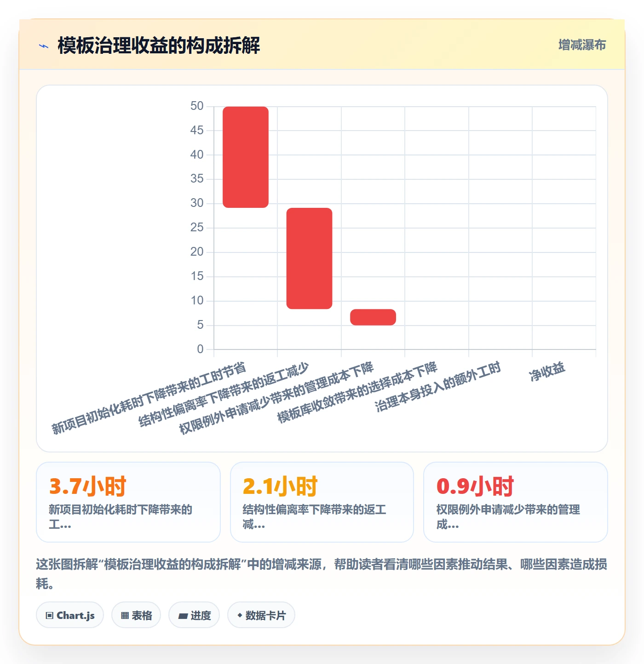Click the Chart.js tag chip
Image resolution: width=644 pixels, height=664 pixels.
click(x=70, y=615)
